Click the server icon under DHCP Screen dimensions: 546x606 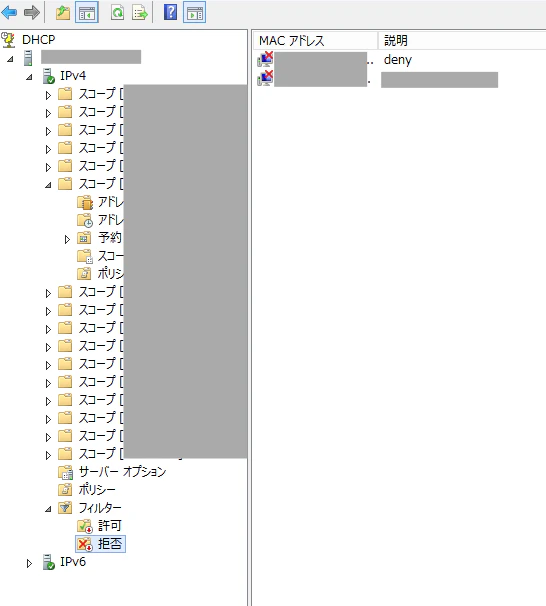tap(28, 58)
